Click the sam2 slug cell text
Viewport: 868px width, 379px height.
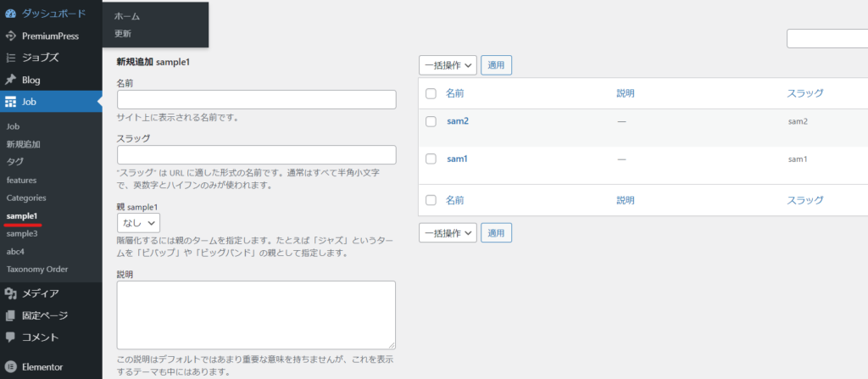click(798, 121)
